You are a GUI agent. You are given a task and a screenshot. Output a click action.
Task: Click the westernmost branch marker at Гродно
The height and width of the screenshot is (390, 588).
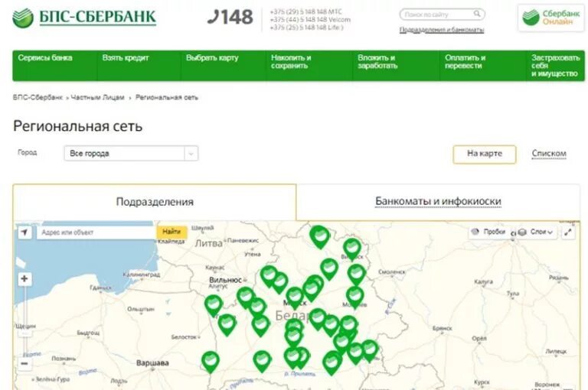tap(214, 306)
